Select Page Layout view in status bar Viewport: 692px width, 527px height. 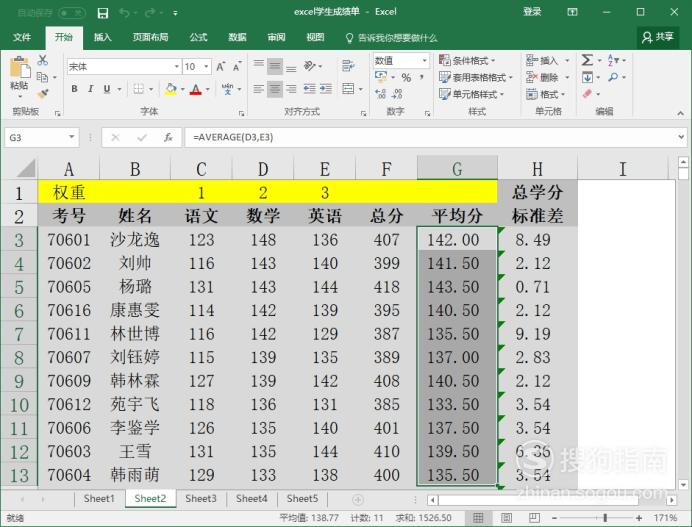coord(506,517)
